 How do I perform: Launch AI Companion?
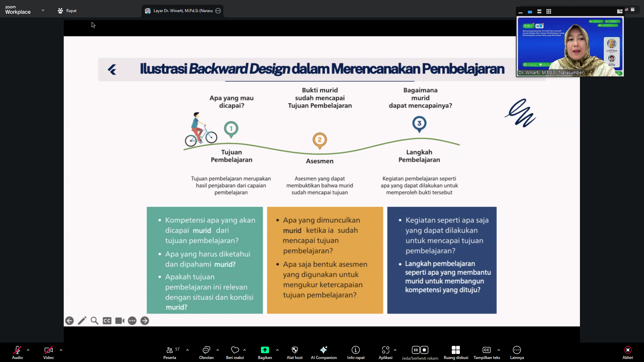click(x=324, y=352)
